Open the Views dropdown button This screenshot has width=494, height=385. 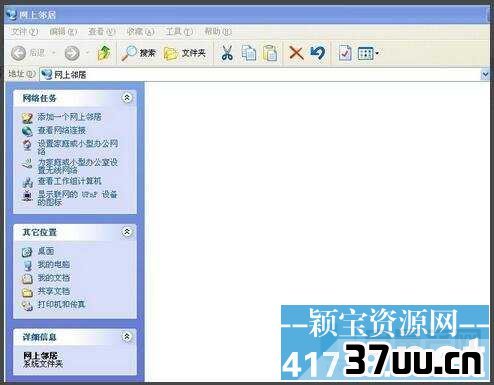[x=368, y=53]
